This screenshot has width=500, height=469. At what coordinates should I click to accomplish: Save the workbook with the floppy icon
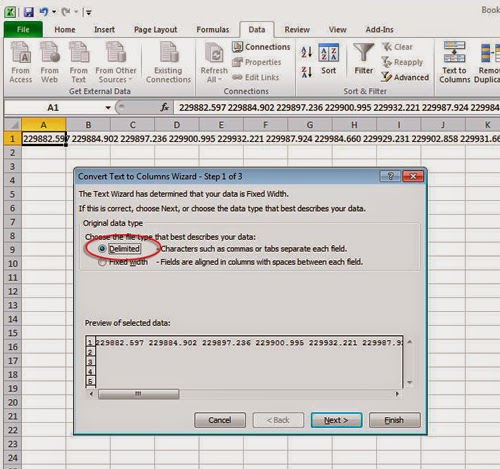(x=29, y=12)
